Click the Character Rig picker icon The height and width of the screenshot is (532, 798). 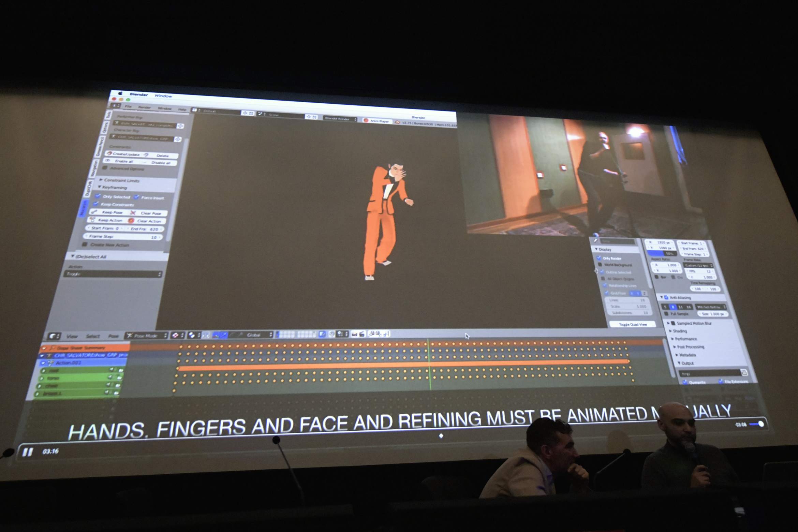click(x=178, y=139)
